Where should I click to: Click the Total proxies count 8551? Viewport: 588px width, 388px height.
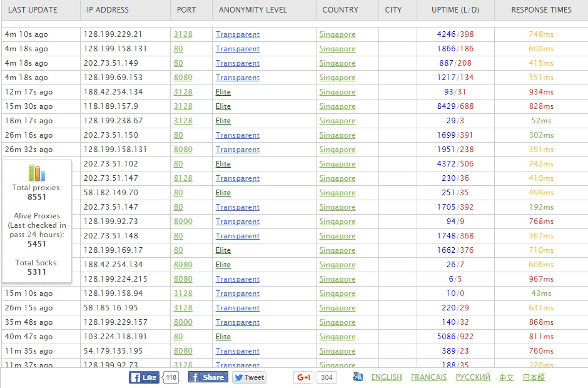pyautogui.click(x=37, y=197)
